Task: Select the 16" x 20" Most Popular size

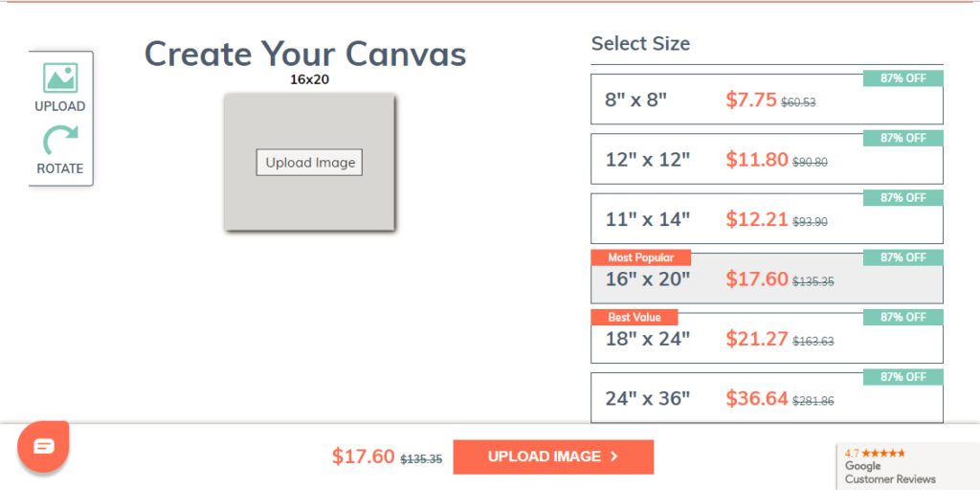Action: click(x=767, y=278)
